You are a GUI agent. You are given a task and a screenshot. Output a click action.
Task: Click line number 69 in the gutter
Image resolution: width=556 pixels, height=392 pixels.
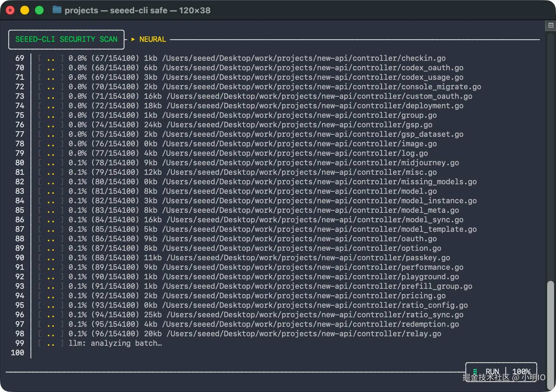20,58
